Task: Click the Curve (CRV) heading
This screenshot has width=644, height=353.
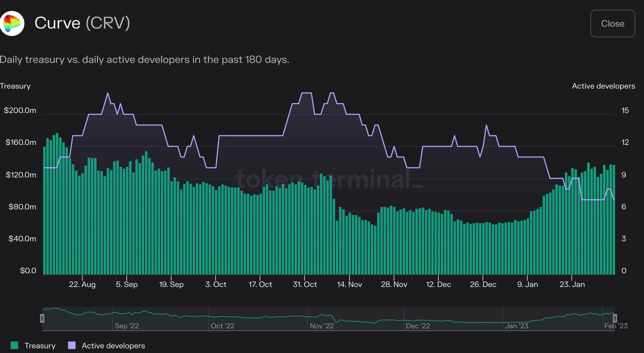Action: pyautogui.click(x=82, y=23)
